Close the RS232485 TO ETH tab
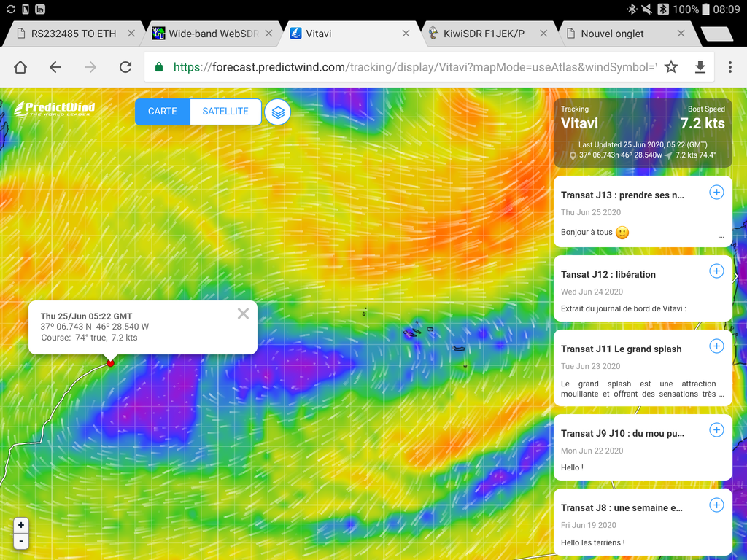The width and height of the screenshot is (747, 560). point(131,34)
